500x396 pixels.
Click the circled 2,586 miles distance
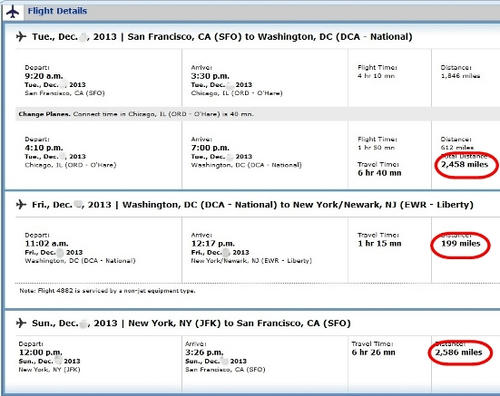click(x=458, y=352)
